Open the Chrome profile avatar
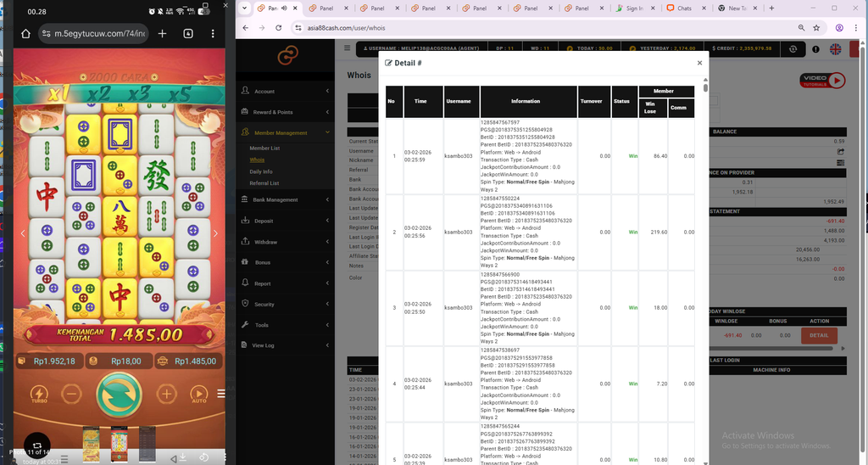868x465 pixels. tap(839, 28)
